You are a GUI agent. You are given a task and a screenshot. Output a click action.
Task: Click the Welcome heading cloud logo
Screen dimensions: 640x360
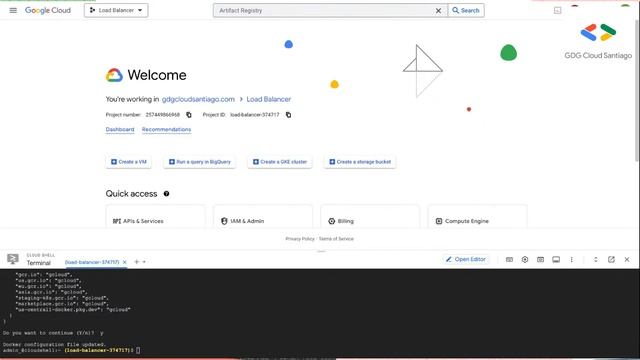[x=114, y=75]
